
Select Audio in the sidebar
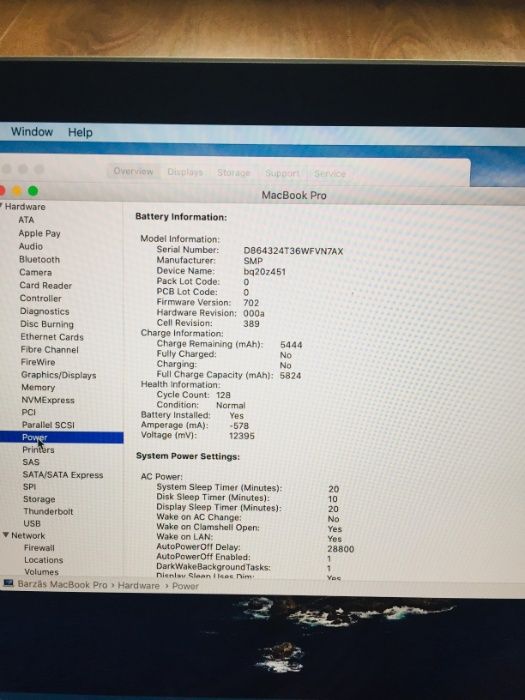click(x=31, y=246)
